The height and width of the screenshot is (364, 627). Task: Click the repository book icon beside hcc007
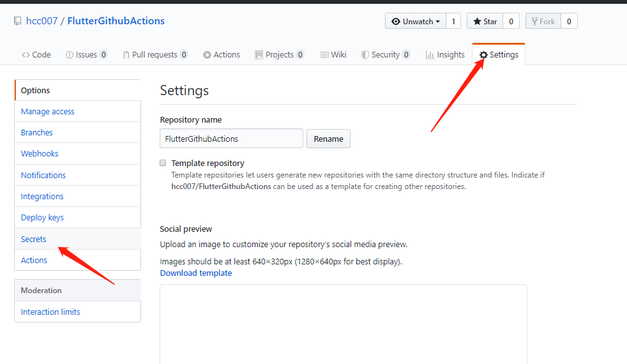[x=17, y=21]
